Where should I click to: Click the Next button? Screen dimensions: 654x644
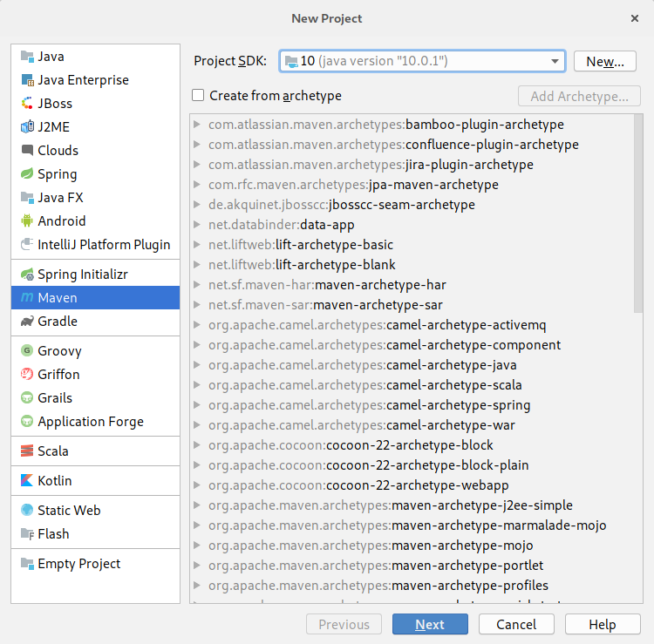click(x=430, y=624)
